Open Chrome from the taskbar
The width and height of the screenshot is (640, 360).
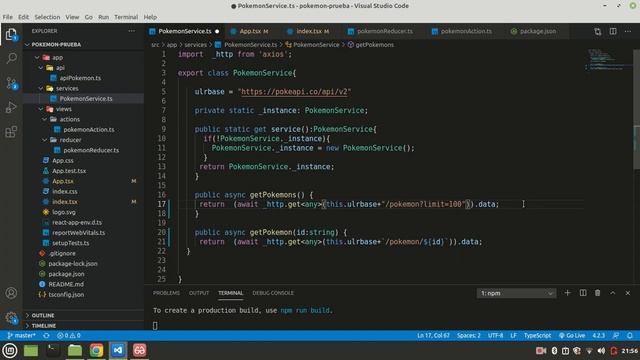pos(96,351)
